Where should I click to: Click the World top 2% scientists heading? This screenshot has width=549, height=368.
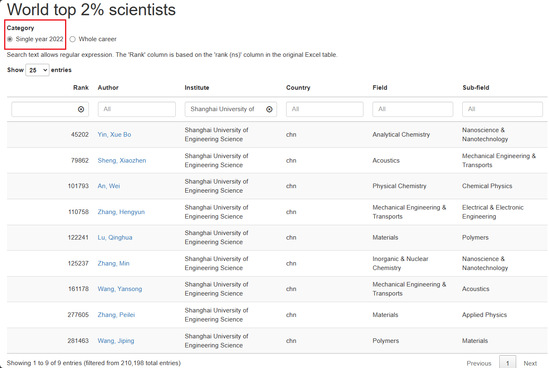pyautogui.click(x=91, y=9)
